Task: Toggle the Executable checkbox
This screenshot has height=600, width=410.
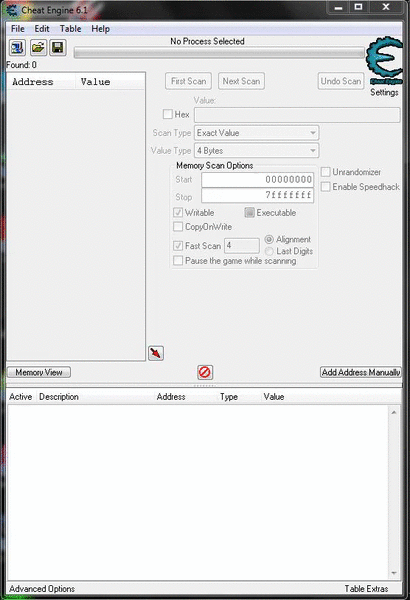Action: point(249,212)
